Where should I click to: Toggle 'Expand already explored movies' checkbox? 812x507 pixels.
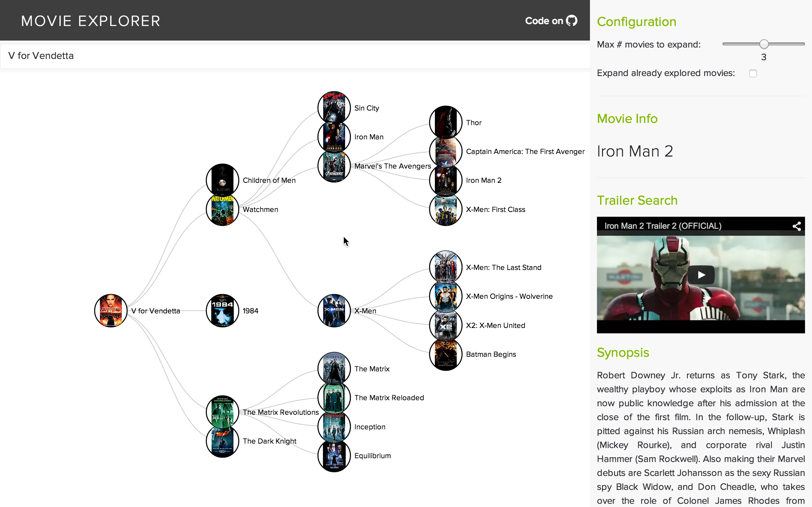coord(753,74)
